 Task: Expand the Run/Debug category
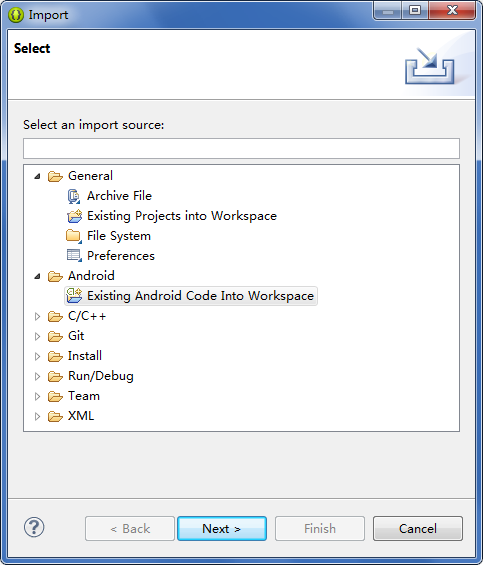[x=37, y=377]
